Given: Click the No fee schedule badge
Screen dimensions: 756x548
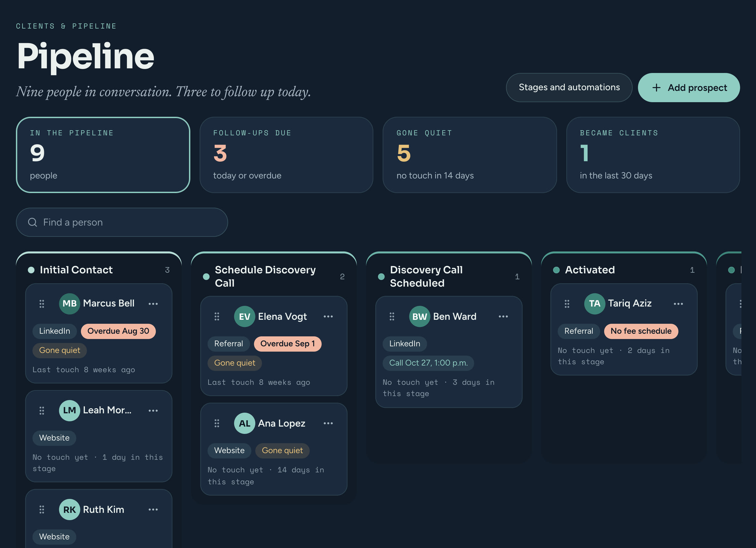Looking at the screenshot, I should click(641, 331).
